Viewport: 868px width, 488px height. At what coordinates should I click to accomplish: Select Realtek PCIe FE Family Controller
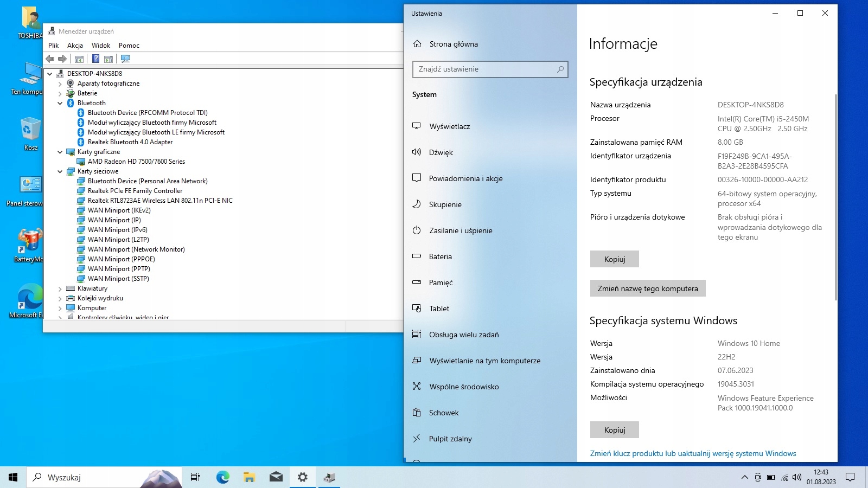(x=135, y=191)
